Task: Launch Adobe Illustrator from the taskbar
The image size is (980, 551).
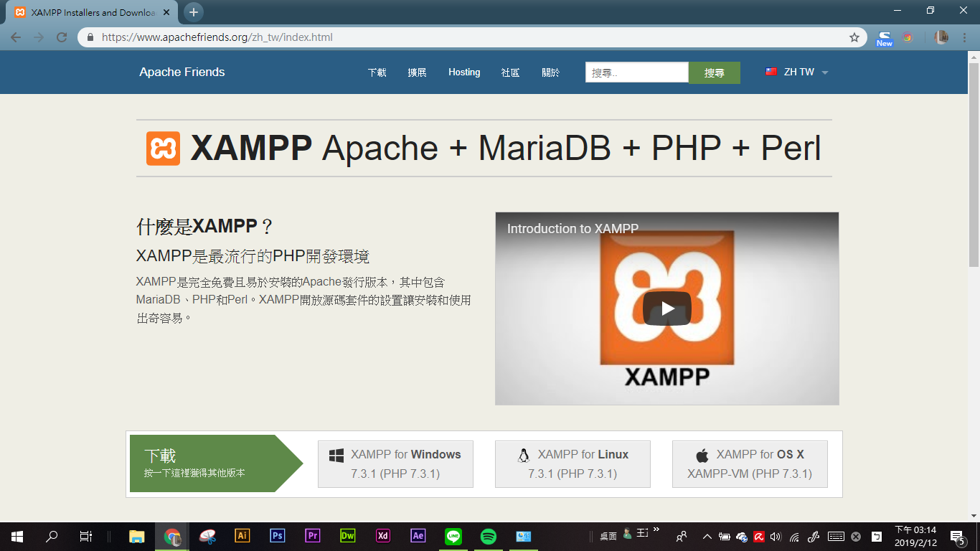Action: [x=242, y=536]
